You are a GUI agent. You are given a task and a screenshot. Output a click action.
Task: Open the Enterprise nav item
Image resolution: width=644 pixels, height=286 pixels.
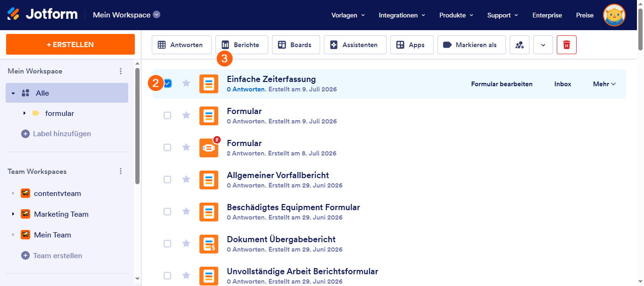coord(547,15)
